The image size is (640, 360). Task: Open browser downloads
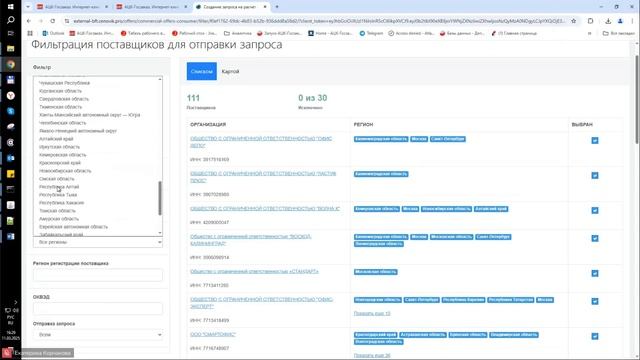point(608,21)
